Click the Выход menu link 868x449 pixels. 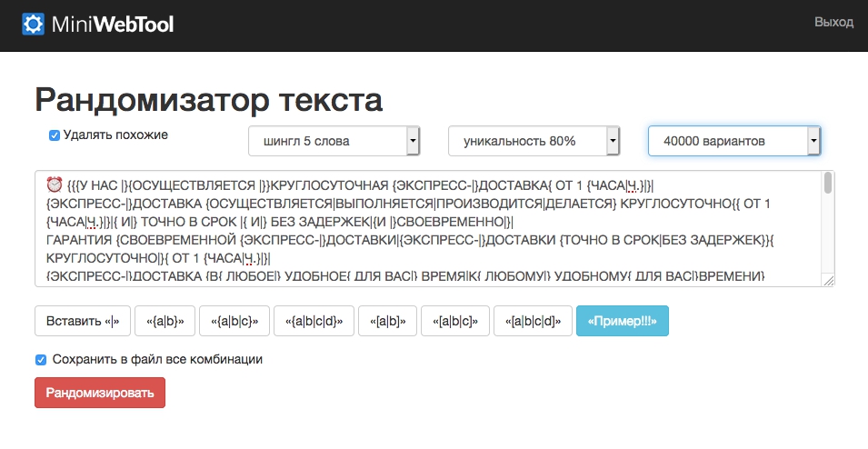coord(833,23)
